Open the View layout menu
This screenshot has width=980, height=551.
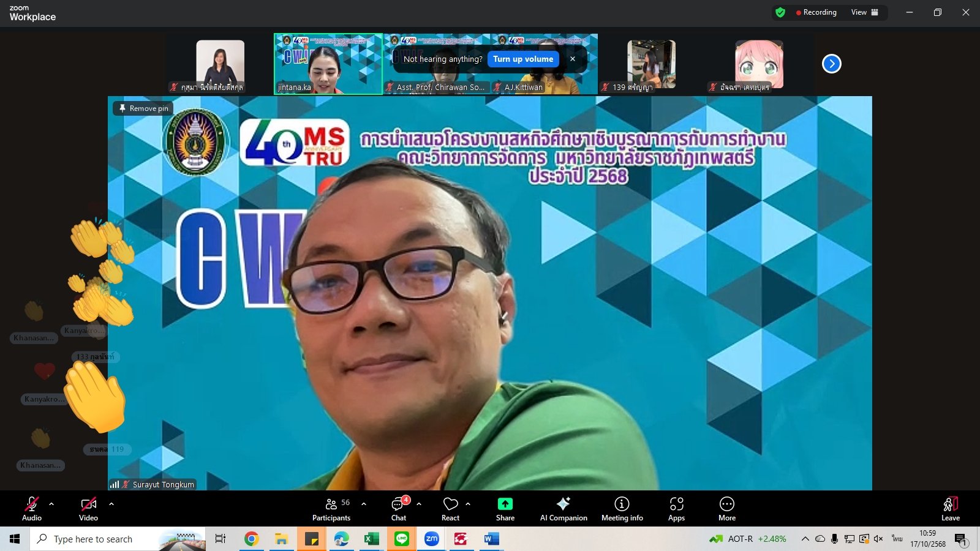point(864,12)
